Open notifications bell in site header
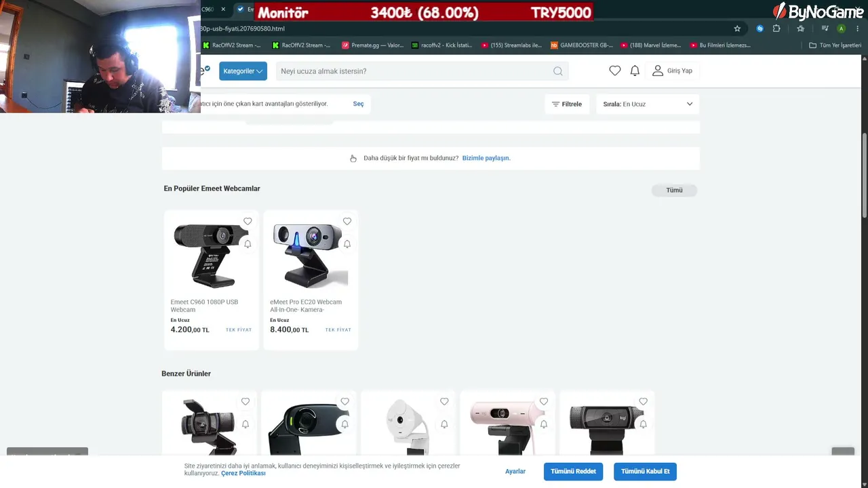The height and width of the screenshot is (488, 868). pyautogui.click(x=635, y=70)
